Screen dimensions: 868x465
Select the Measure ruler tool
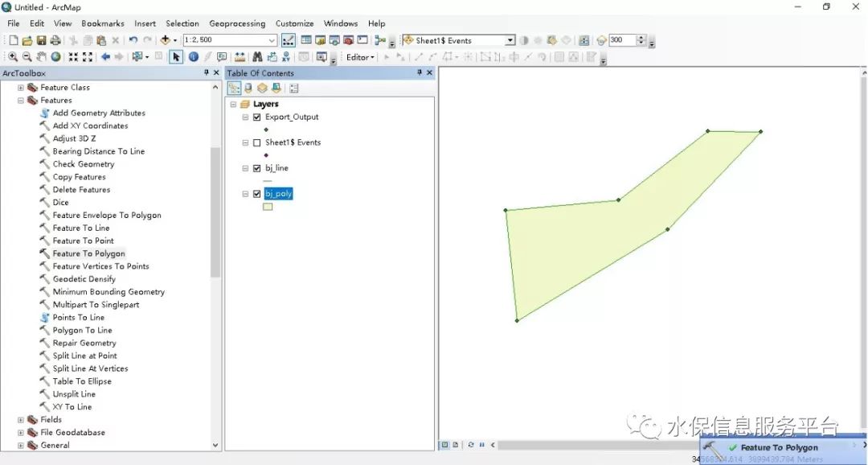point(240,57)
